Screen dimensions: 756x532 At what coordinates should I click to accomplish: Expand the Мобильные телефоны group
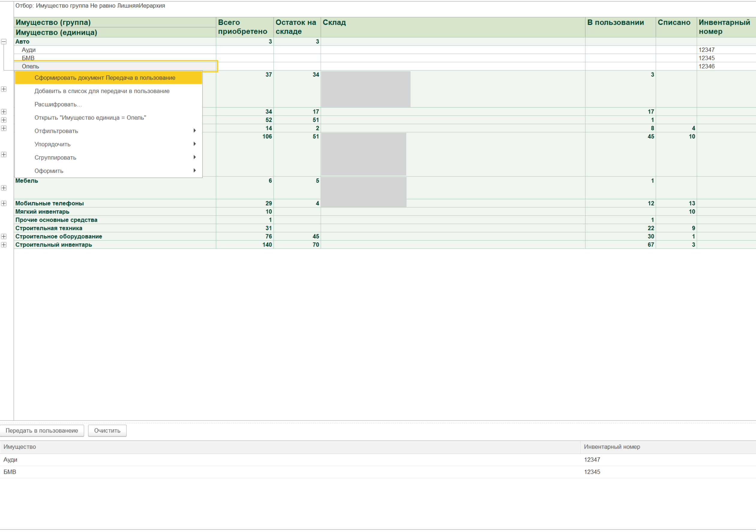(x=4, y=203)
